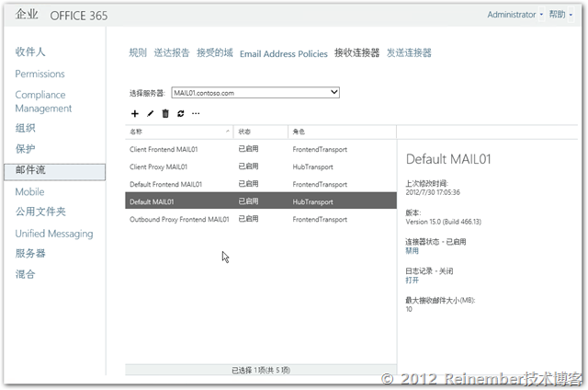
Task: Click FrontendTransport role of Client Frontend MAIL01
Action: [x=320, y=149]
